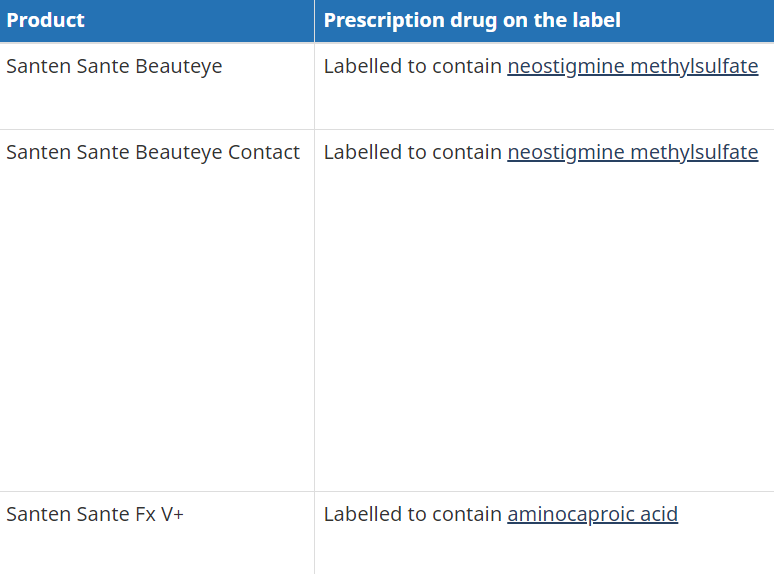Viewport: 774px width, 574px height.
Task: Click 'Labelled to contain' text in first row
Action: point(413,67)
